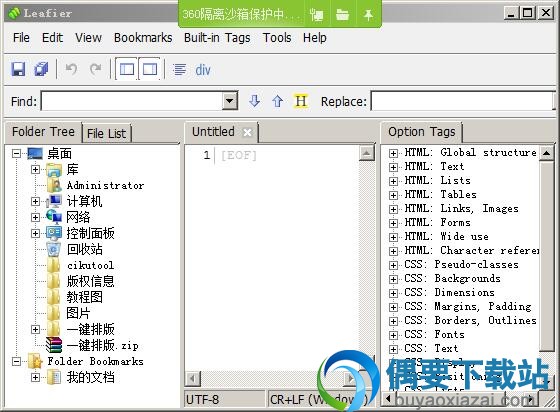Toggle the right side panel icon
The width and height of the screenshot is (560, 412).
150,69
